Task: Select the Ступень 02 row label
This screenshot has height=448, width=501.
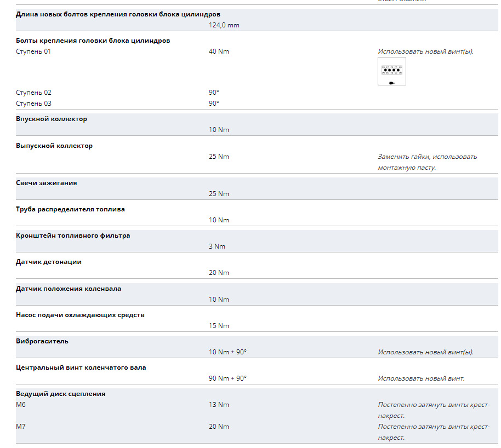Action: (x=33, y=93)
